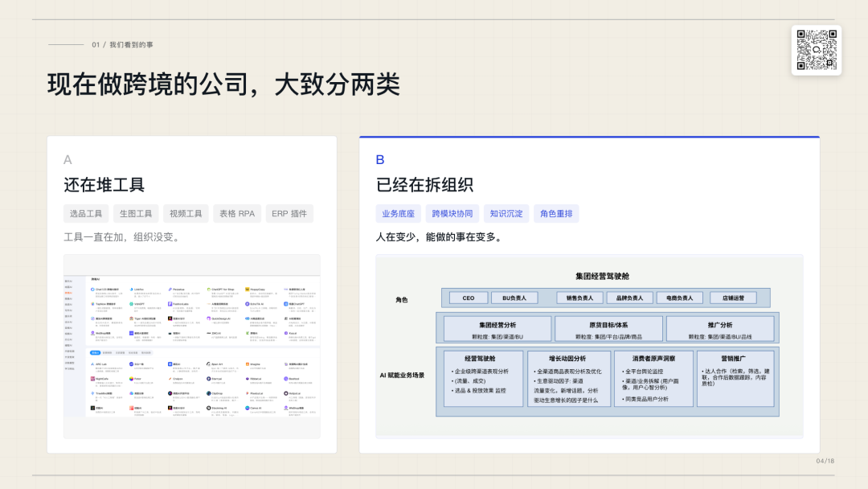
Task: Select the 跨模块协同 tag
Action: click(x=452, y=214)
